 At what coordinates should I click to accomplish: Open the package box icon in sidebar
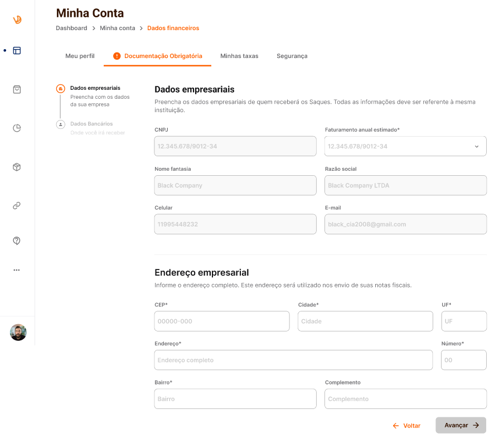point(17,167)
